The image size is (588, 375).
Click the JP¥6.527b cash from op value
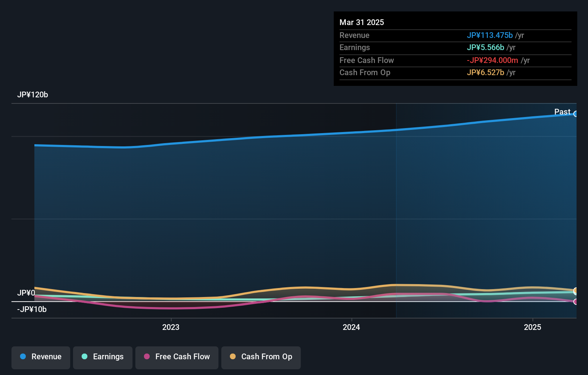[485, 72]
